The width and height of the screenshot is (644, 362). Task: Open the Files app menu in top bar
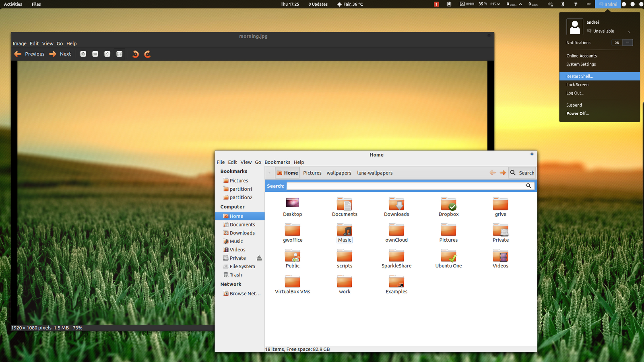point(36,4)
